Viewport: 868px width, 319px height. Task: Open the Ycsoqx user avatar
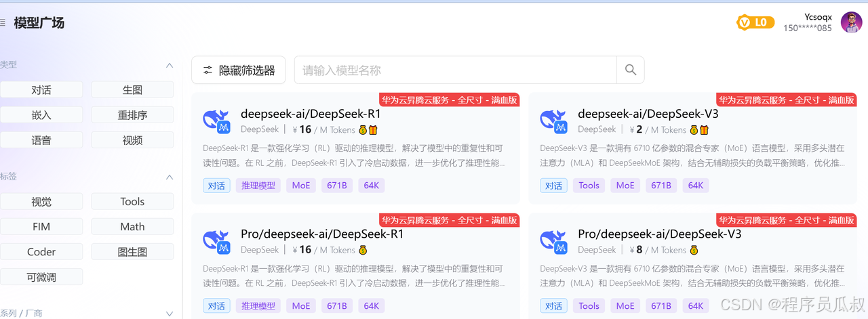coord(851,22)
